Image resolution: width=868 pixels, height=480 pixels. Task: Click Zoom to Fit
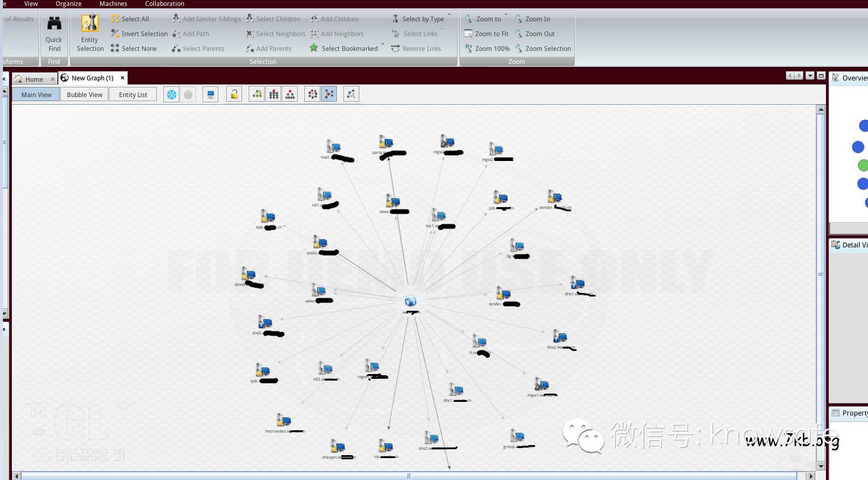click(486, 34)
